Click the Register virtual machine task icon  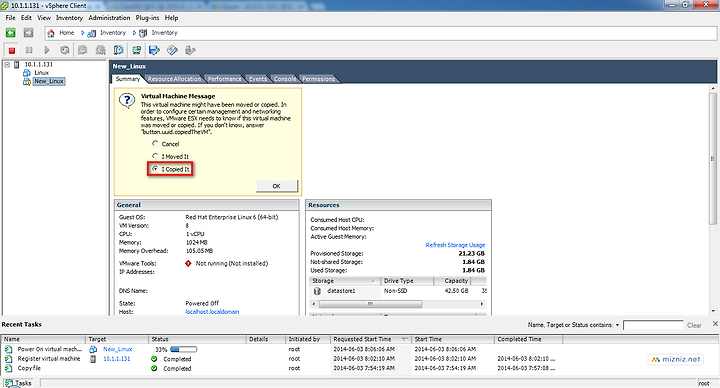[8, 359]
